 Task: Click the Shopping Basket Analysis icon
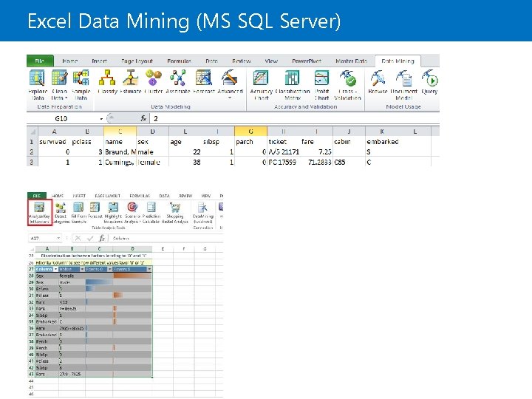(x=174, y=212)
